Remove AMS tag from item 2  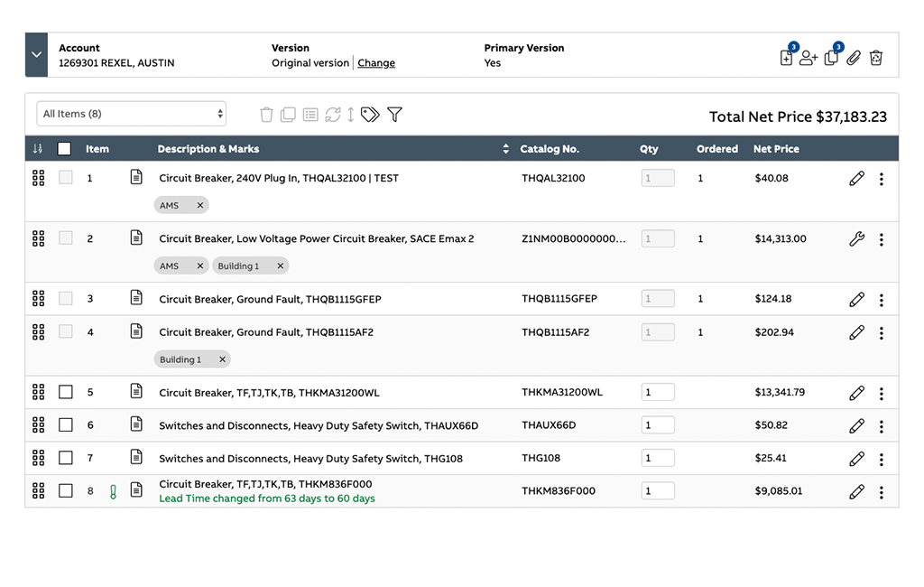(x=199, y=266)
